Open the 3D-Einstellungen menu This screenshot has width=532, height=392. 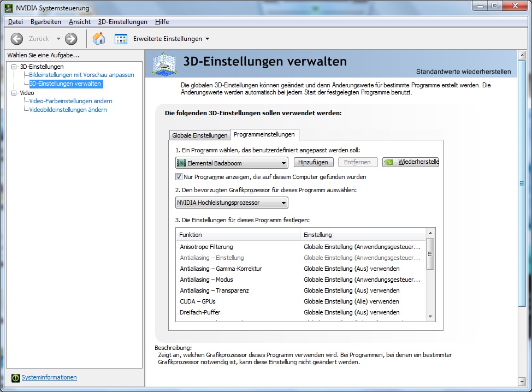(123, 22)
